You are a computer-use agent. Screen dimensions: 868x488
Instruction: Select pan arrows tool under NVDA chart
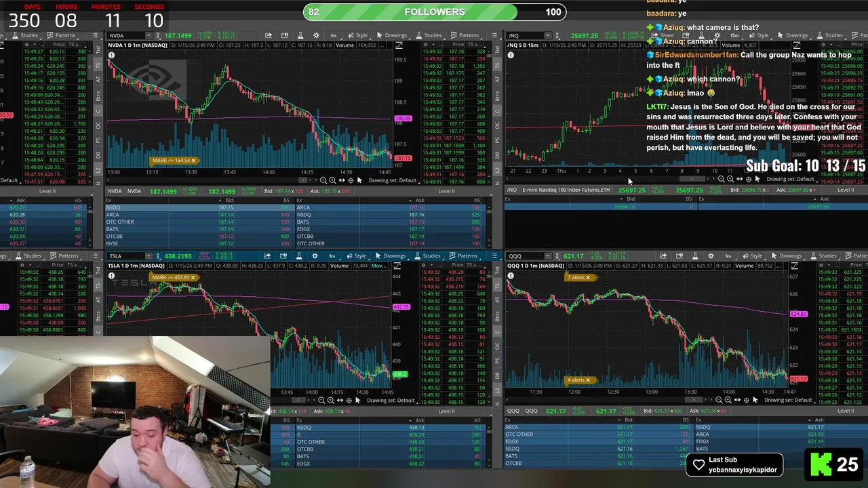[341, 180]
